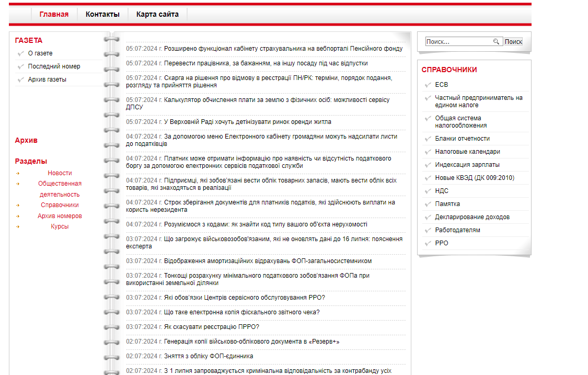Image resolution: width=588 pixels, height=375 pixels.
Task: Click checkmark icon beside Работодателям
Action: (428, 231)
